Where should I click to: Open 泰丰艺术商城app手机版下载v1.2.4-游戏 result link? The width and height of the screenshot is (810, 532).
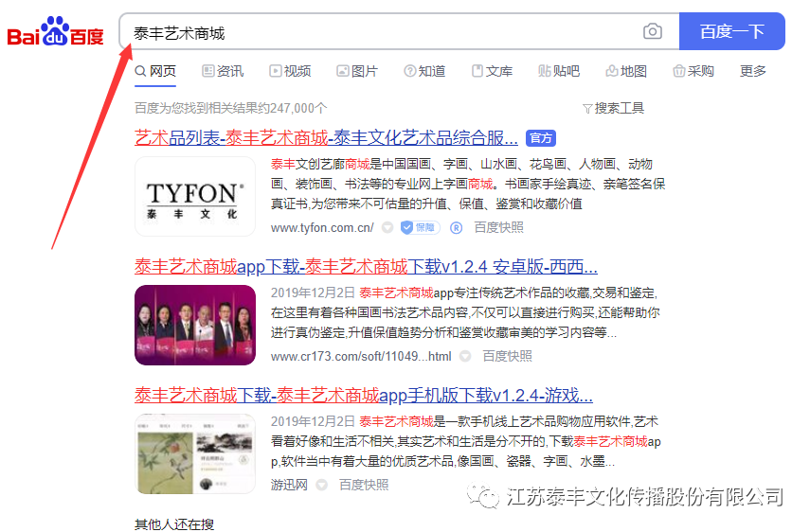pyautogui.click(x=363, y=396)
